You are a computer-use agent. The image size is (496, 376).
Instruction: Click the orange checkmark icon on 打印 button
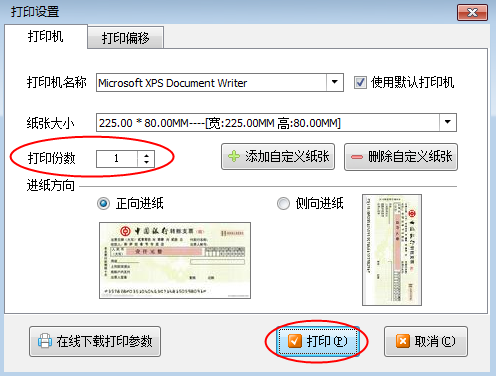[295, 341]
